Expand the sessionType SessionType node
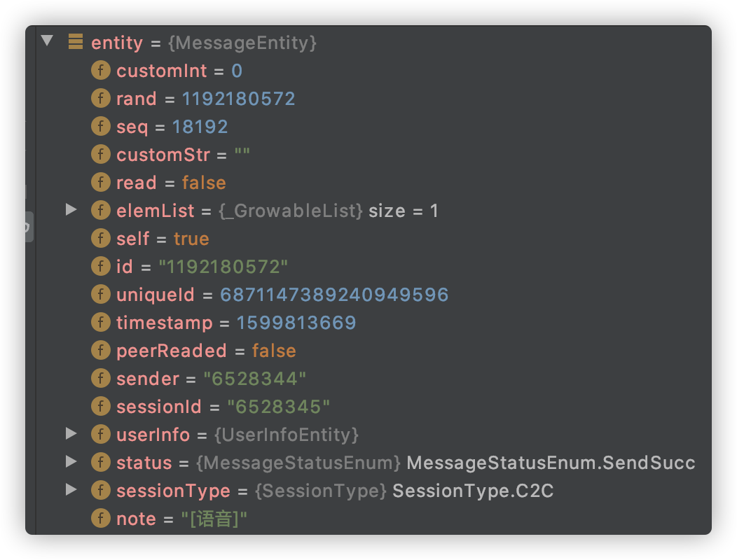The height and width of the screenshot is (560, 737). point(71,490)
